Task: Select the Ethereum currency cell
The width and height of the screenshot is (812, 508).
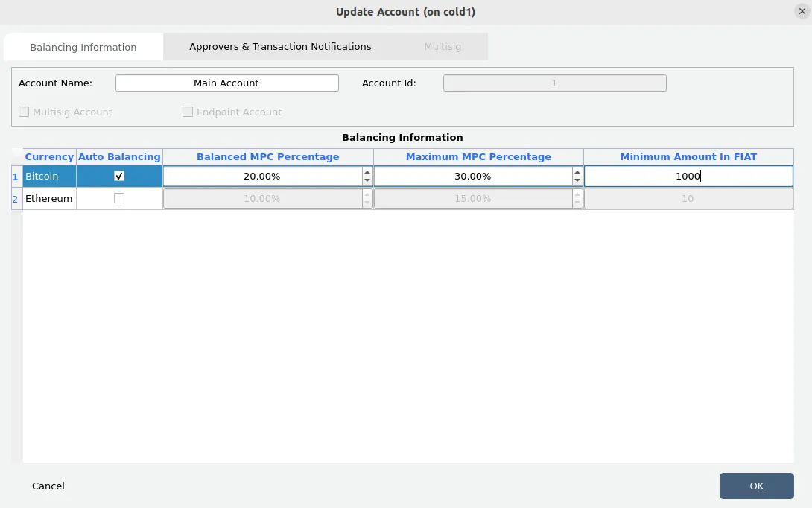Action: [x=49, y=198]
